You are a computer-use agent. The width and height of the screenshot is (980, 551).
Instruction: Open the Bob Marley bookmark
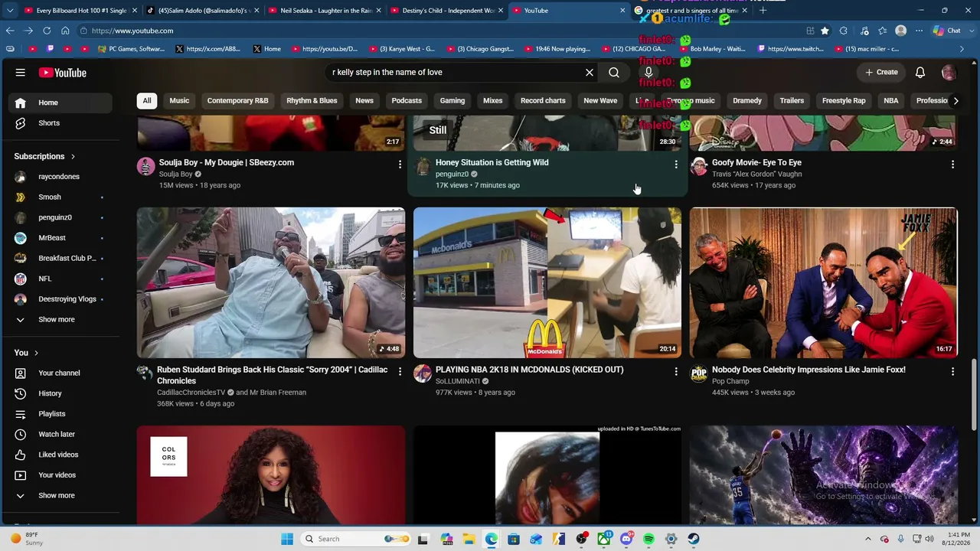pyautogui.click(x=713, y=49)
